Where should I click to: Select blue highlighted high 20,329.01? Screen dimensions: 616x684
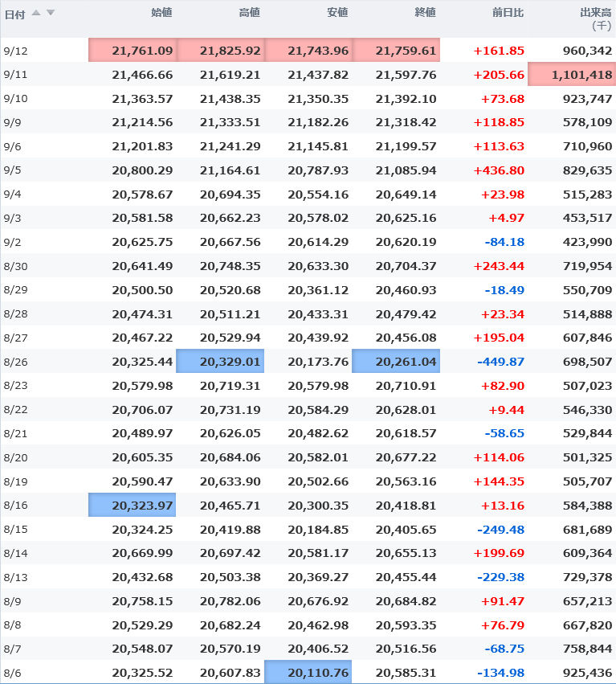(x=220, y=361)
